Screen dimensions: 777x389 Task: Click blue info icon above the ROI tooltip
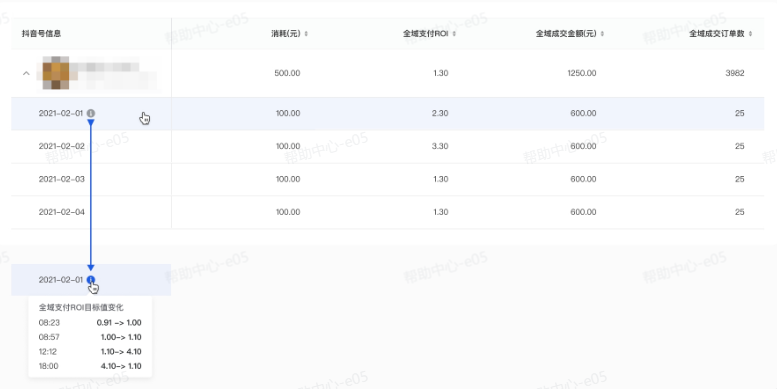(91, 280)
